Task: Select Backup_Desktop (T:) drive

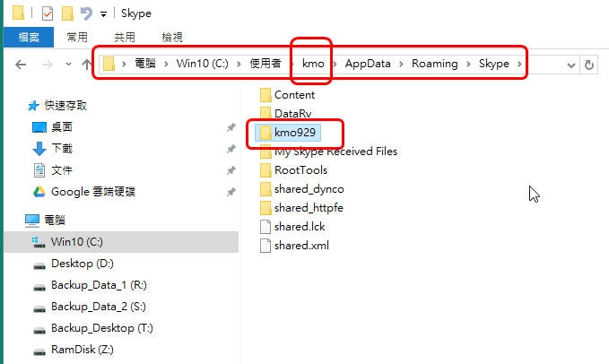Action: click(102, 328)
